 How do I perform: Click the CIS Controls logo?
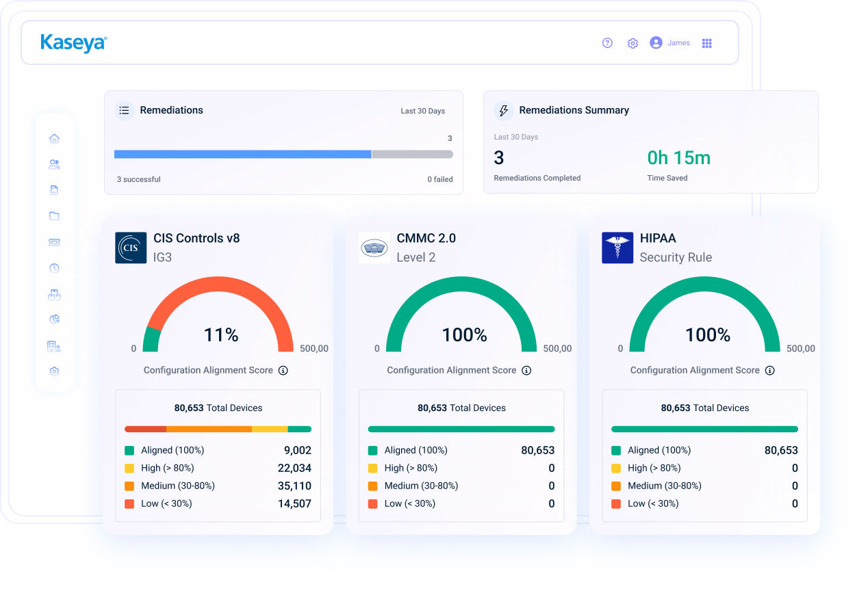pyautogui.click(x=131, y=248)
